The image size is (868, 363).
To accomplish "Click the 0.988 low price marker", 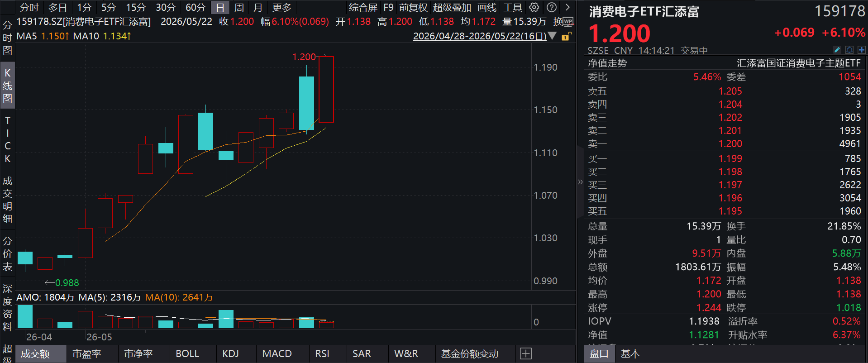I will click(x=67, y=283).
